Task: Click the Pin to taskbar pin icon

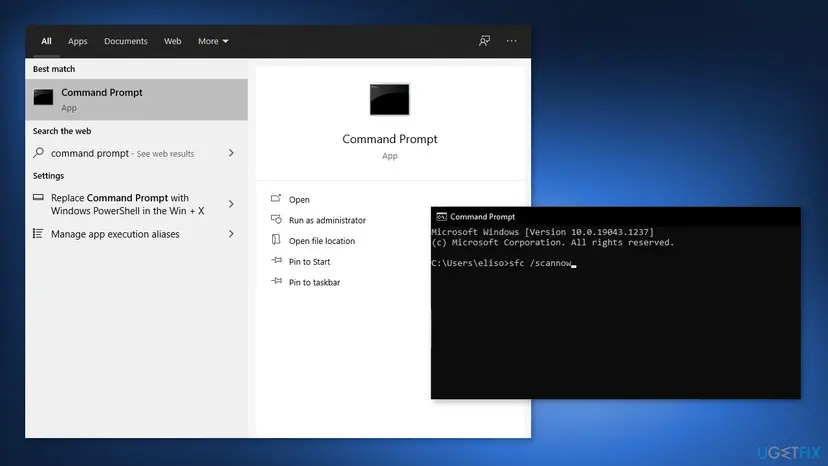Action: tap(276, 281)
